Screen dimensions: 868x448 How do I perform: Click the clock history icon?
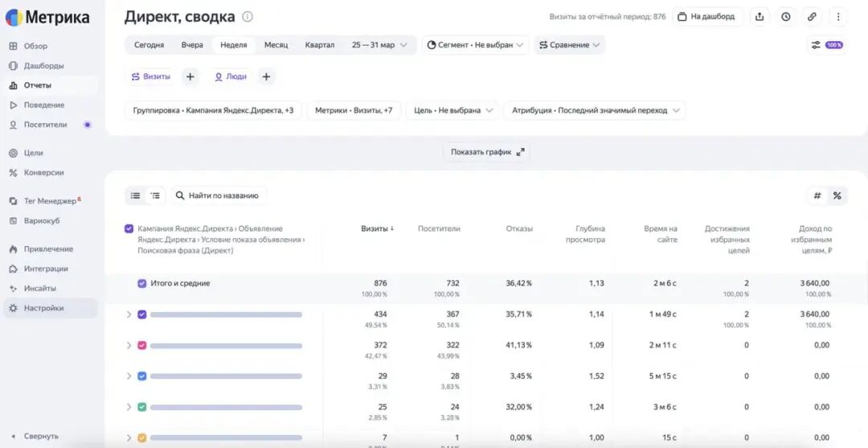point(785,17)
